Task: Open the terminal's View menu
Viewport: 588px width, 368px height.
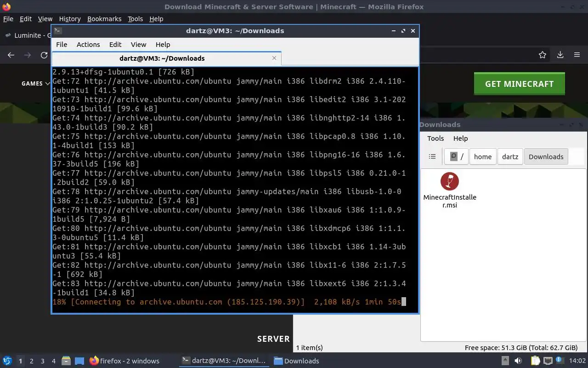Action: click(138, 45)
